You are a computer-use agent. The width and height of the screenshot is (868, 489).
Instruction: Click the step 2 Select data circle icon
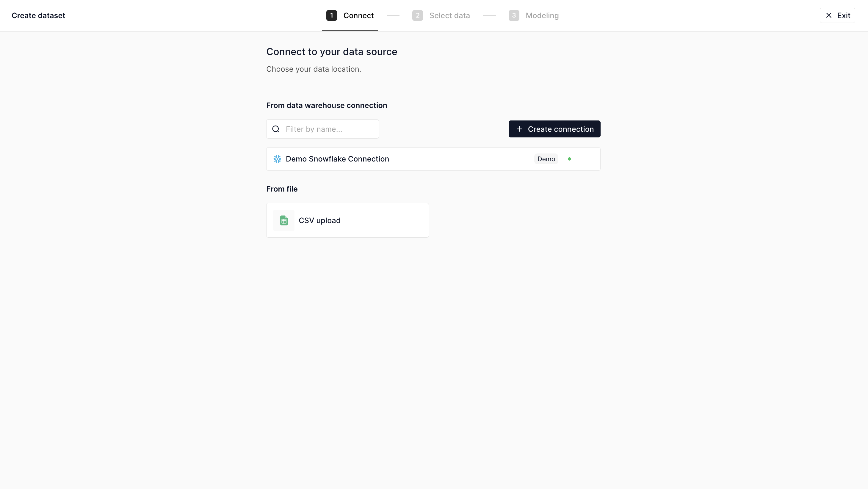tap(418, 15)
